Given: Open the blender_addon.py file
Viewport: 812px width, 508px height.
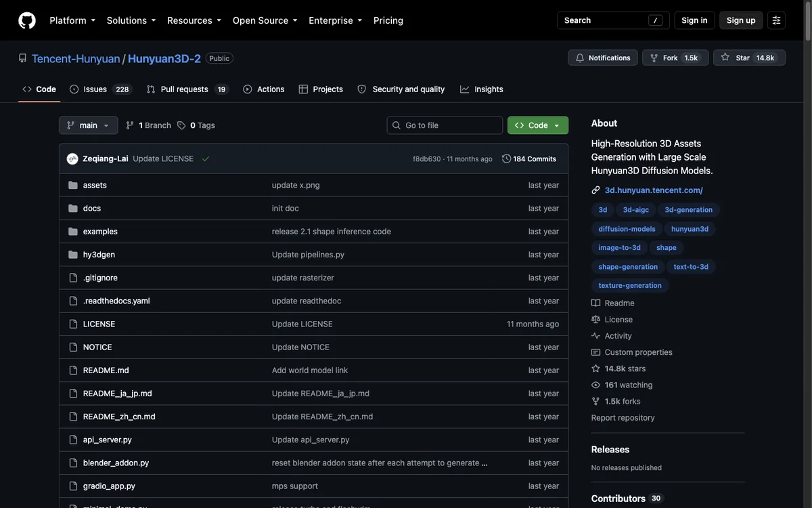Looking at the screenshot, I should tap(116, 463).
